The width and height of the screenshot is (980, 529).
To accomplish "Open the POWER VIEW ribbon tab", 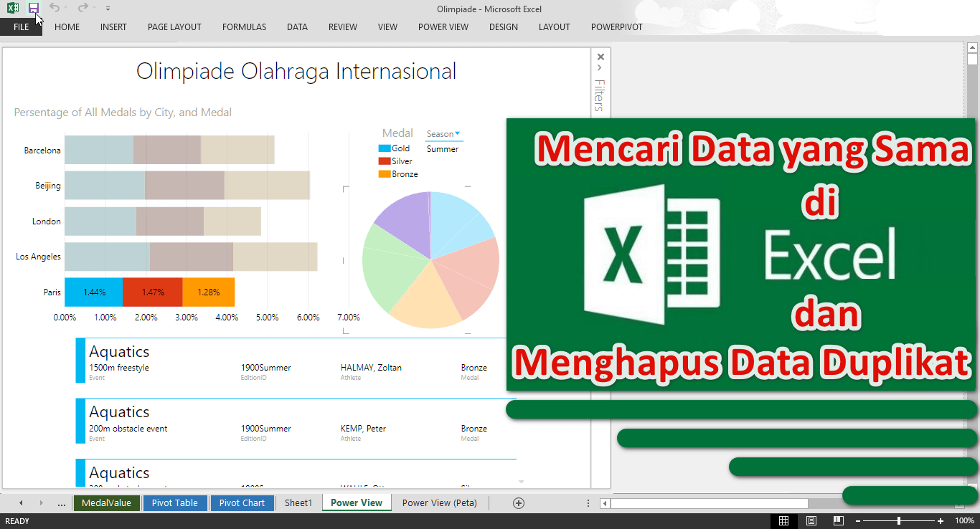I will [x=443, y=27].
